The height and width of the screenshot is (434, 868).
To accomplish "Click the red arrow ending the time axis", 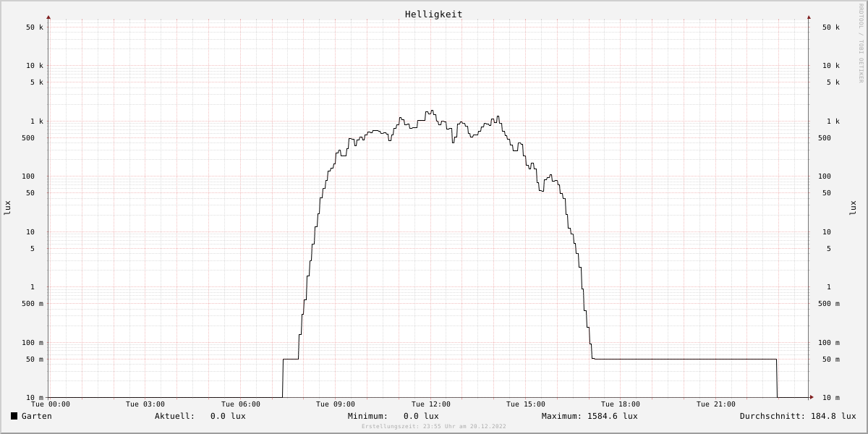I will click(x=812, y=397).
